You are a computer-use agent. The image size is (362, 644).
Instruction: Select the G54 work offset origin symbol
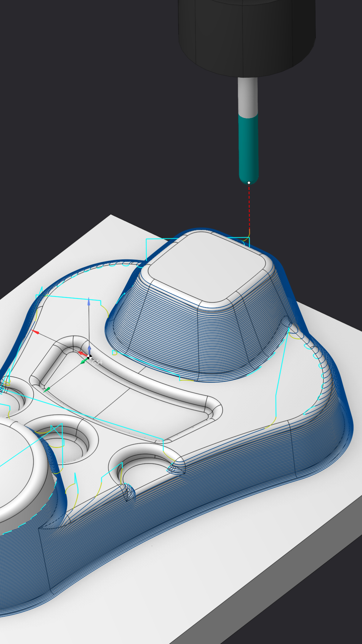[x=89, y=357]
